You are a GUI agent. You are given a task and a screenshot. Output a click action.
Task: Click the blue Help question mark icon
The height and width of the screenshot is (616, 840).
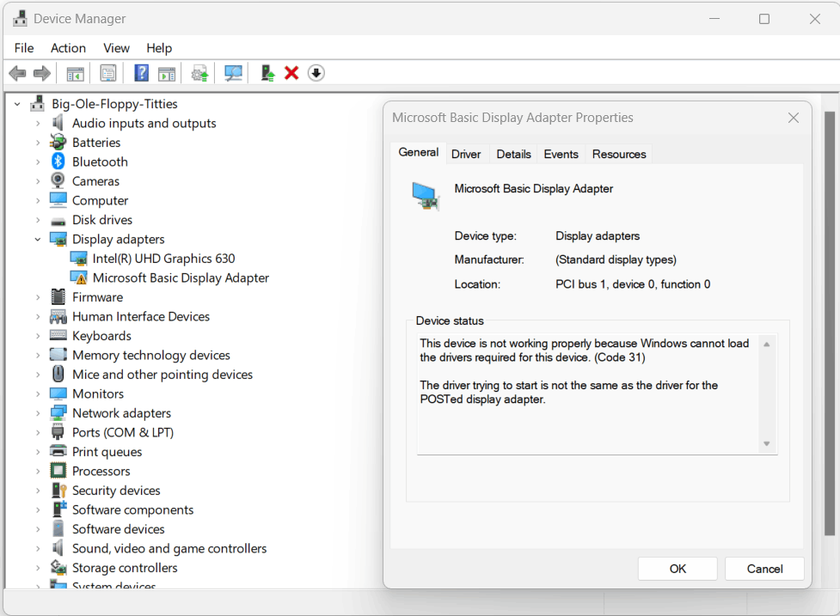pyautogui.click(x=141, y=73)
